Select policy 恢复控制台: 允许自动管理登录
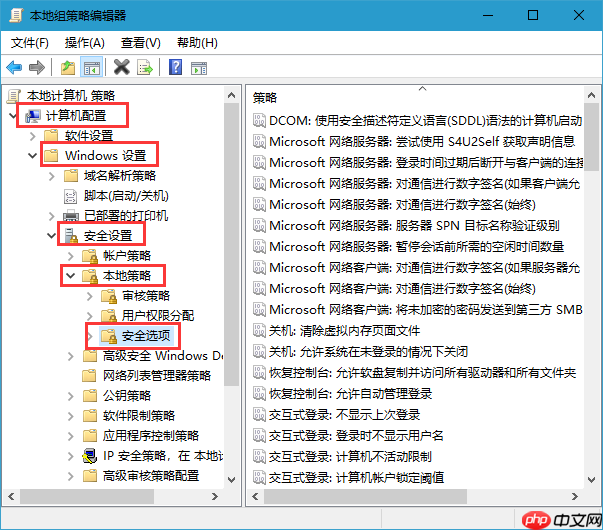 350,393
